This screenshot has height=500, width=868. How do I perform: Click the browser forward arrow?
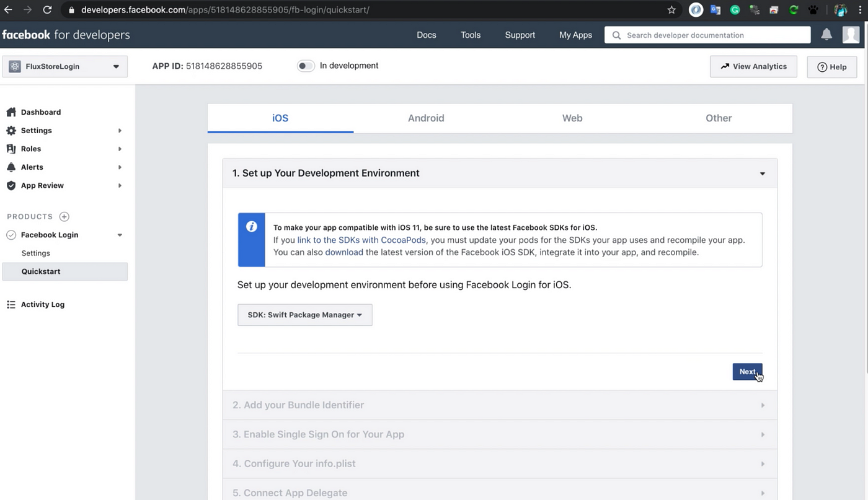point(27,10)
